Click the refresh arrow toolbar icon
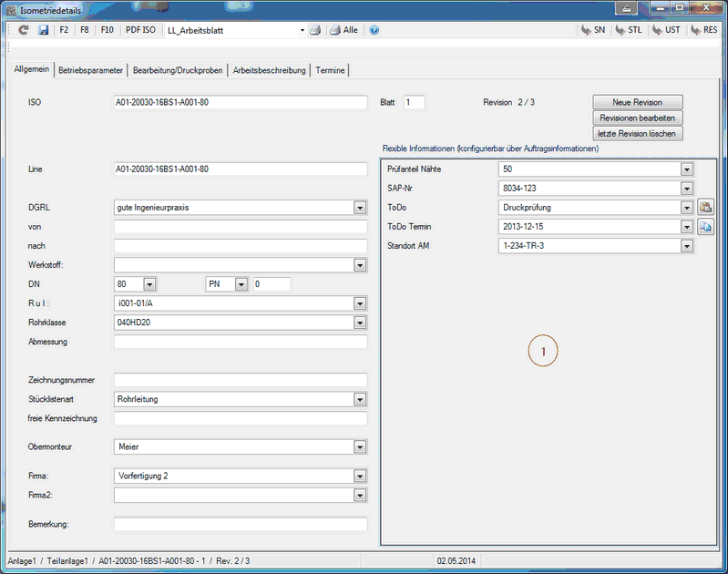This screenshot has width=728, height=574. 24,30
